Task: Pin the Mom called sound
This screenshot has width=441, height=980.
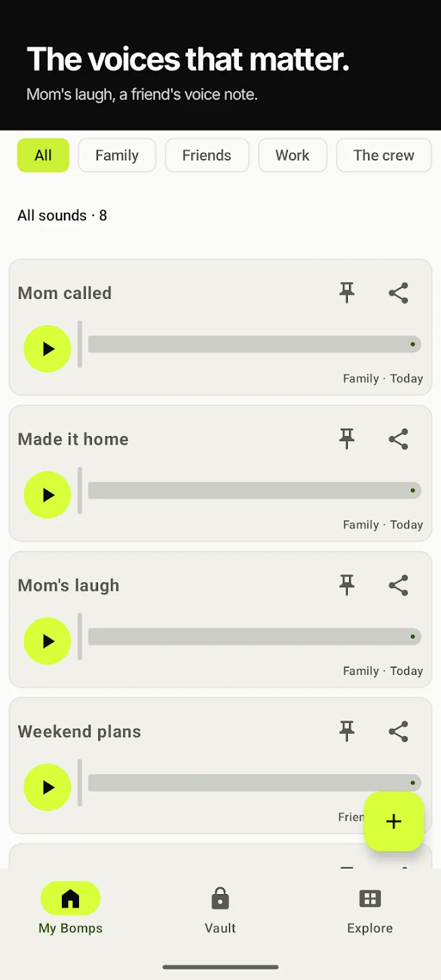Action: pos(347,293)
